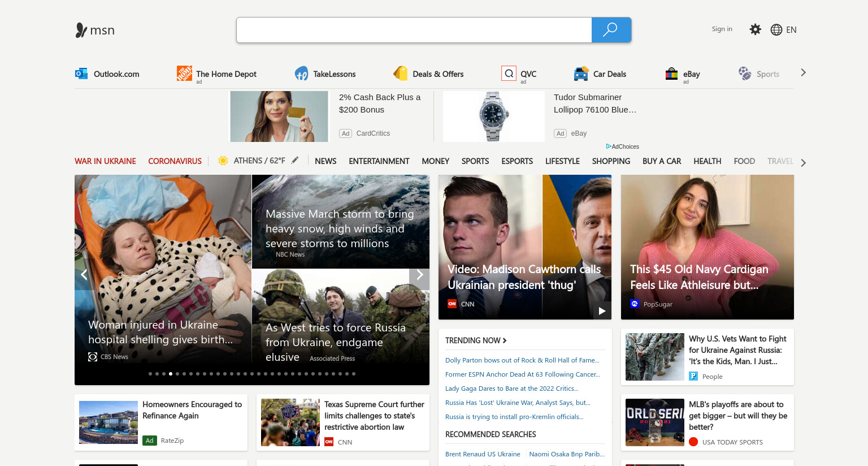868x466 pixels.
Task: Open the War in Ukraine tab
Action: [x=105, y=161]
